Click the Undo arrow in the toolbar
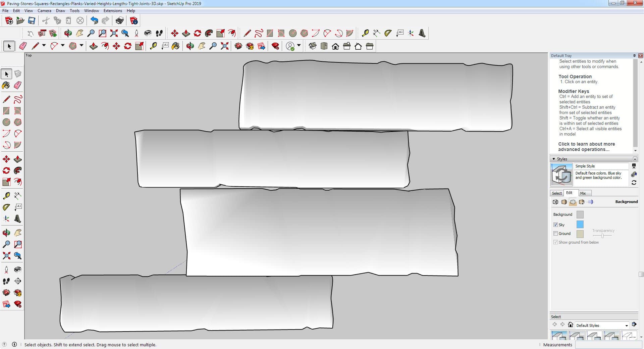The image size is (644, 349). click(x=94, y=21)
